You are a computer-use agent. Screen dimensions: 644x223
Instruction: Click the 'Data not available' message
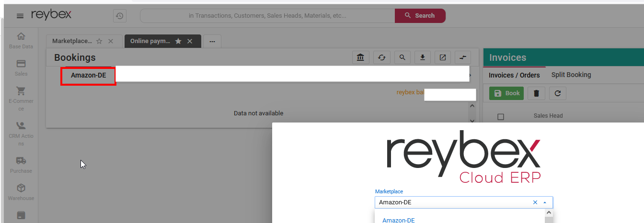tap(258, 113)
